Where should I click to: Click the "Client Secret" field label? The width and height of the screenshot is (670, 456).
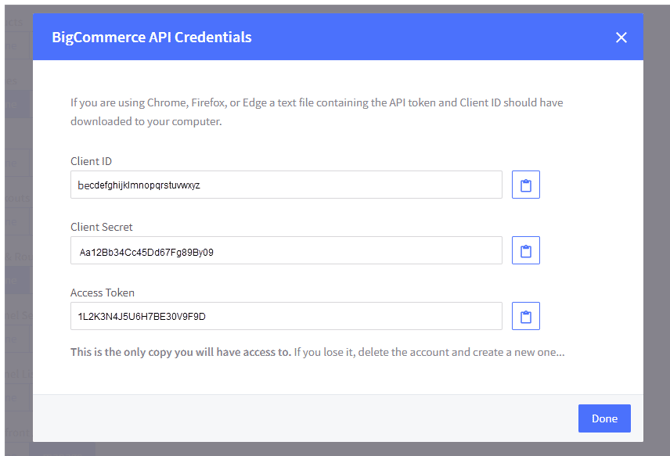tap(101, 227)
